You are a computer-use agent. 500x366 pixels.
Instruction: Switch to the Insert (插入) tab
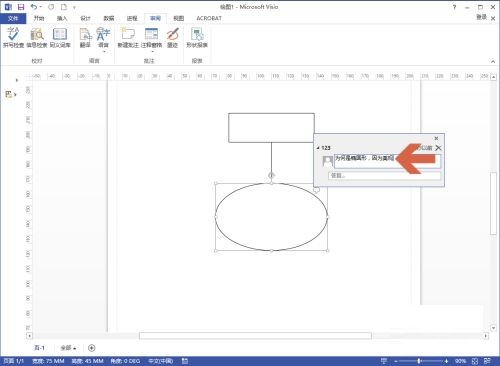pyautogui.click(x=62, y=18)
